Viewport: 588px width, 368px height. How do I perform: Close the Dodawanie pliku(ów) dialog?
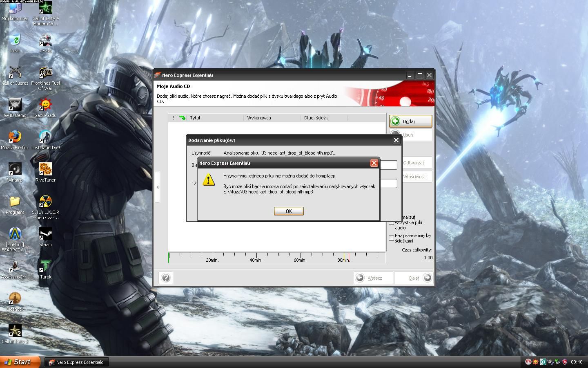[x=396, y=140]
